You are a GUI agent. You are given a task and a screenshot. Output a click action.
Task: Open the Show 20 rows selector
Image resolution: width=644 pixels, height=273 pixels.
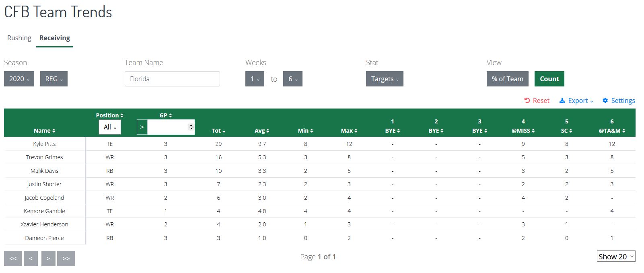pos(616,257)
